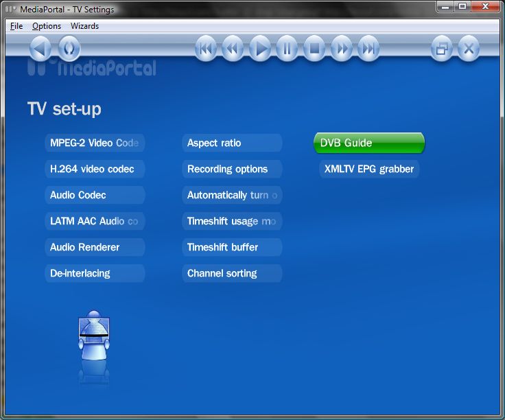Click the round refresh/home button next to Back
The width and height of the screenshot is (505, 420).
69,49
